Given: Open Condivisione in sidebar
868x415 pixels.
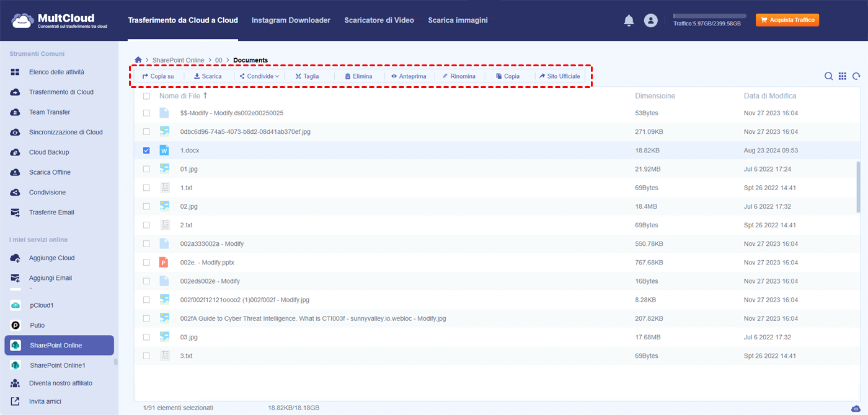Looking at the screenshot, I should point(47,192).
